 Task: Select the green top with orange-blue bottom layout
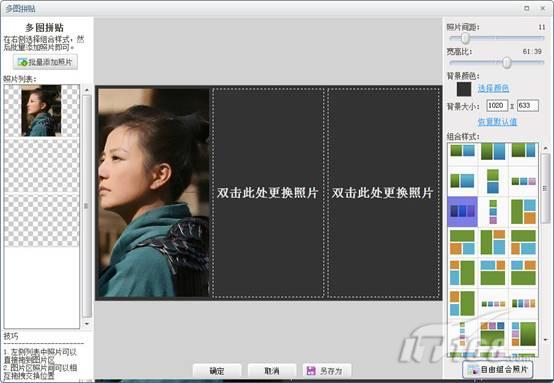462,242
